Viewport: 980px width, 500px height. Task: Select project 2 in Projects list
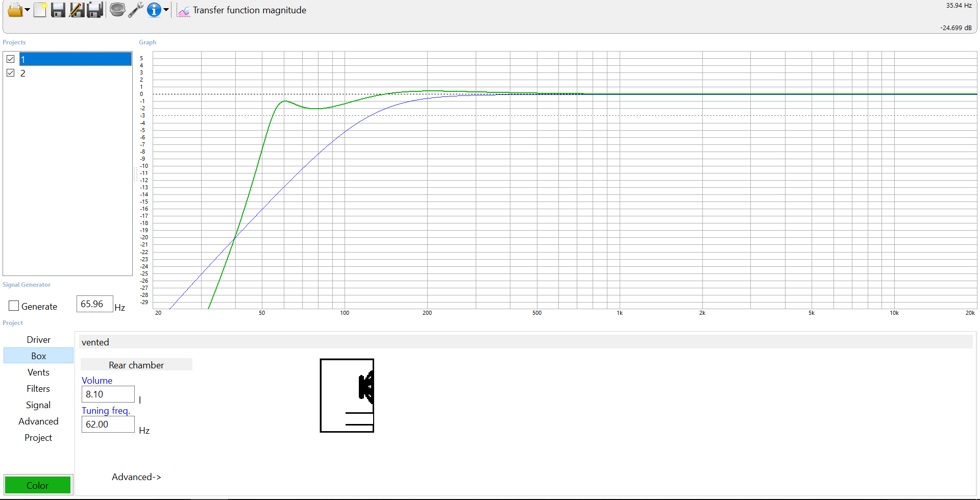[x=76, y=73]
